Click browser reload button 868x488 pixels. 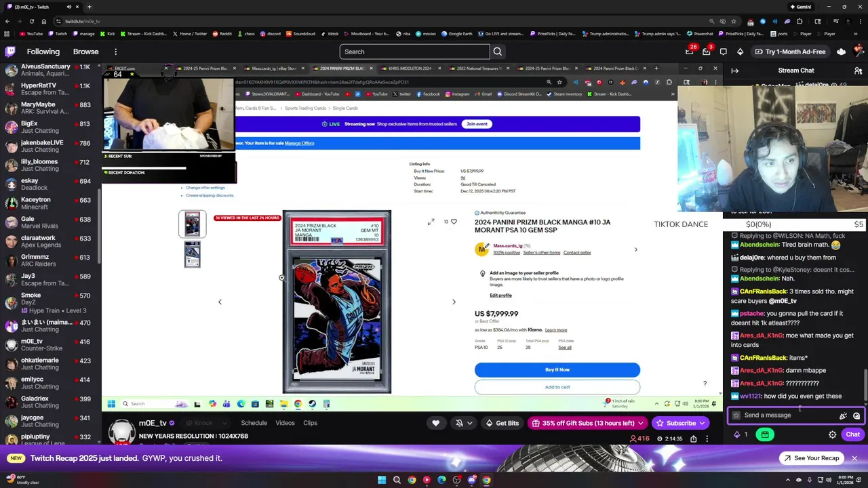pyautogui.click(x=31, y=21)
